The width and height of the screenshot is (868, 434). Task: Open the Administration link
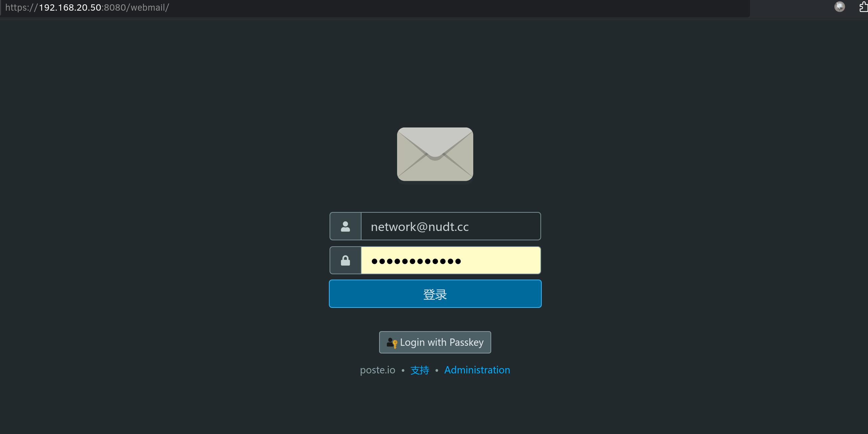coord(477,370)
